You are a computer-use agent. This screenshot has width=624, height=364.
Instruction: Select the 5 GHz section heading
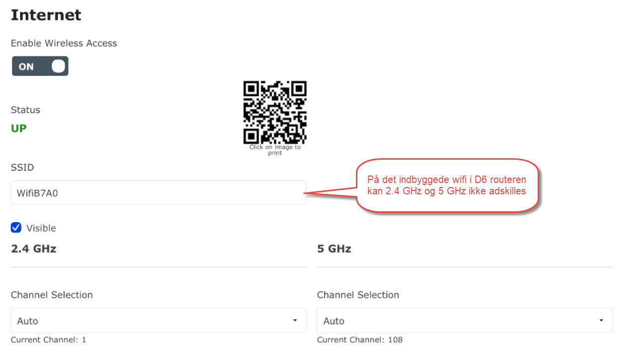point(334,249)
